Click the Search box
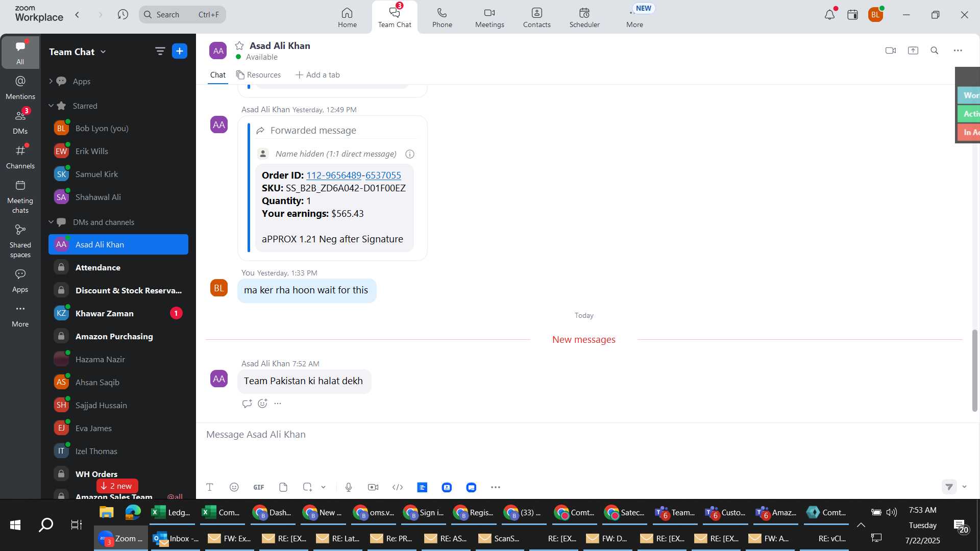The image size is (980, 551). (x=182, y=15)
